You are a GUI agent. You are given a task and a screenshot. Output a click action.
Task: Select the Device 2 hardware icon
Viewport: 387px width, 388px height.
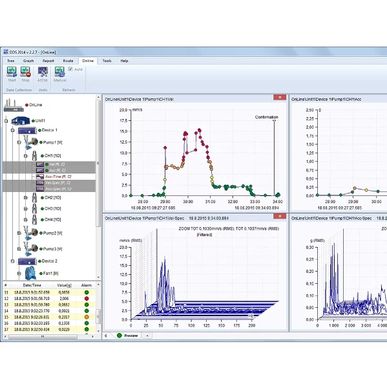[x=27, y=261]
